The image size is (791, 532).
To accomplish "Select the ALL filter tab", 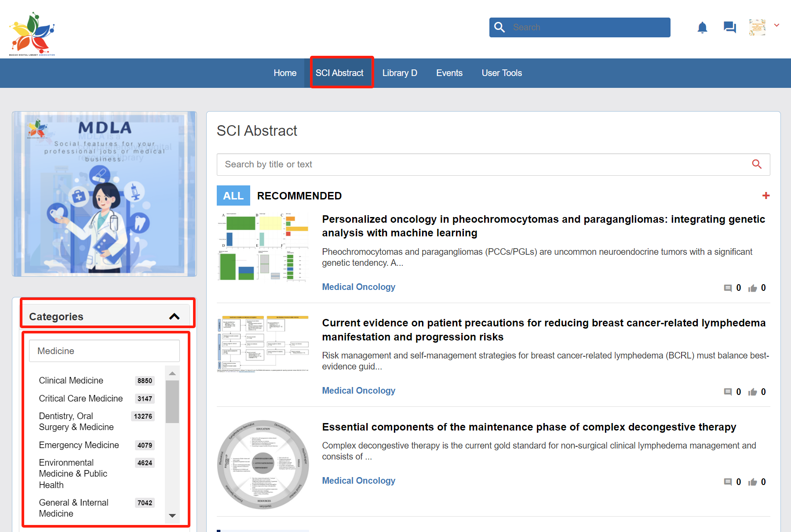I will coord(233,196).
